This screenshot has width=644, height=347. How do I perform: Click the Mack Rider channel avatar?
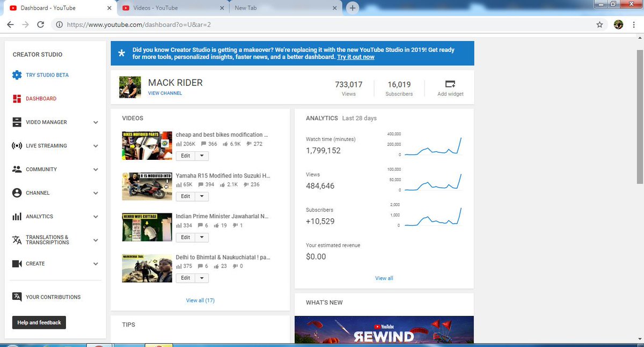pos(130,87)
